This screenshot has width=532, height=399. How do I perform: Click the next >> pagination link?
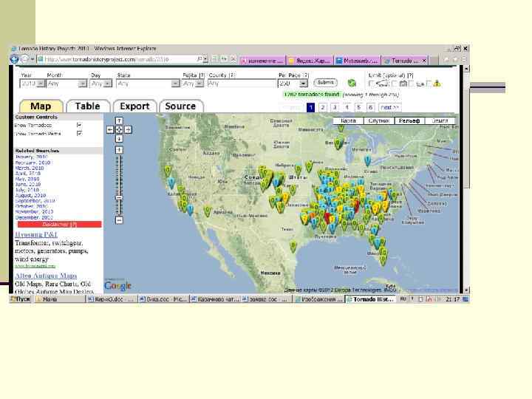tap(390, 108)
